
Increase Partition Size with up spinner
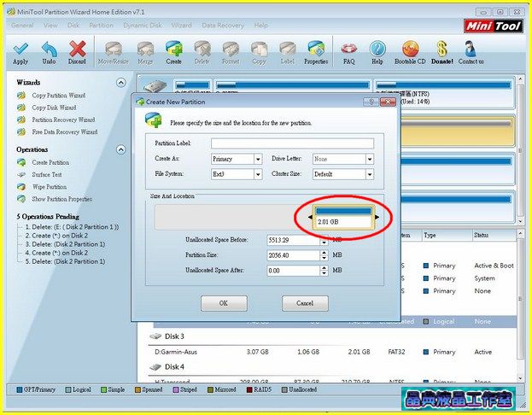324,253
